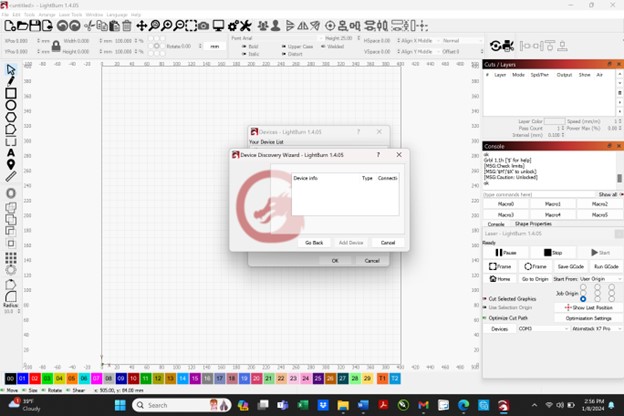Open the camera capture icon
Screen dimensions: 624x416
click(203, 26)
